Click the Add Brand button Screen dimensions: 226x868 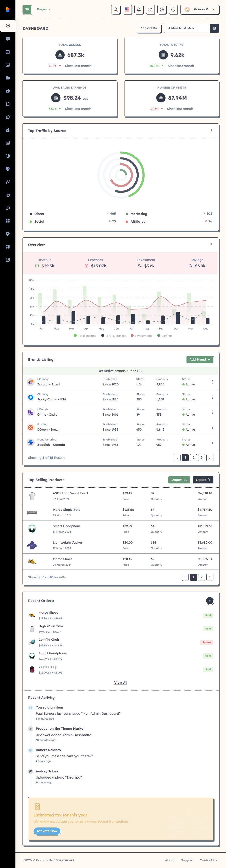point(200,359)
